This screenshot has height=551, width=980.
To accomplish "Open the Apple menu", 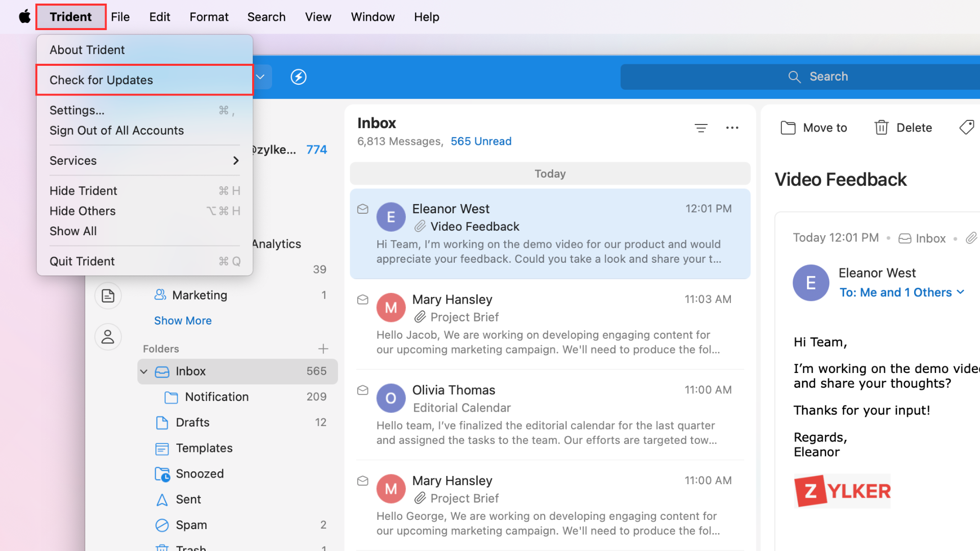I will pyautogui.click(x=24, y=17).
